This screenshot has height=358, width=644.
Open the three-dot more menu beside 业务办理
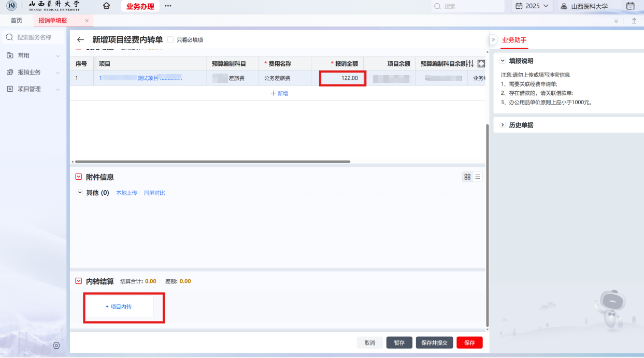(168, 6)
